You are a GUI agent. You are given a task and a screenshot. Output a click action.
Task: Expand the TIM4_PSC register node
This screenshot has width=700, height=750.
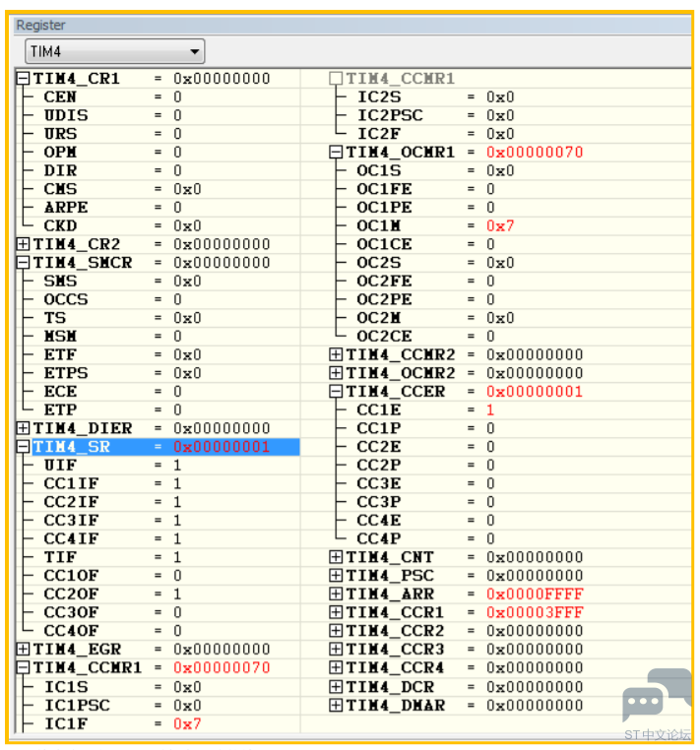coord(336,576)
